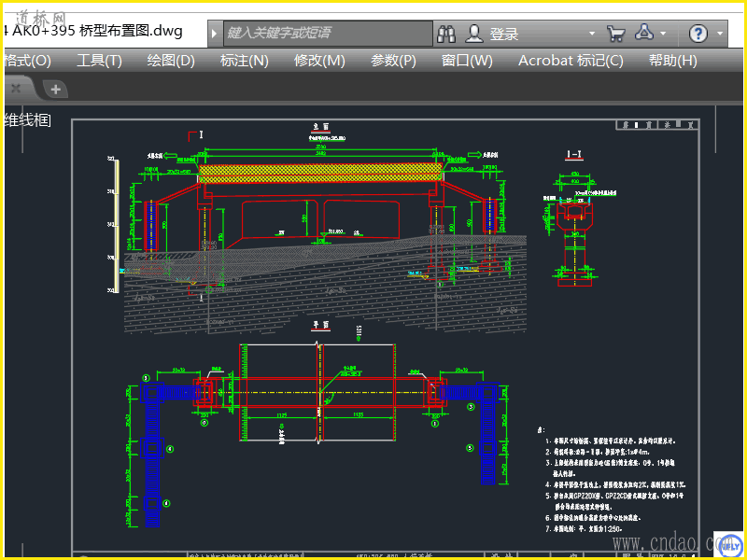Click the Autodesk A360 triangle icon
Viewport: 747px width, 560px height.
pyautogui.click(x=644, y=33)
